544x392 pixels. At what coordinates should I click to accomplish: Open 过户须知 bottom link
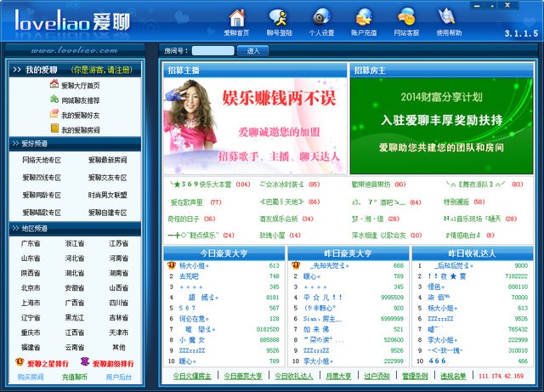pos(377,376)
